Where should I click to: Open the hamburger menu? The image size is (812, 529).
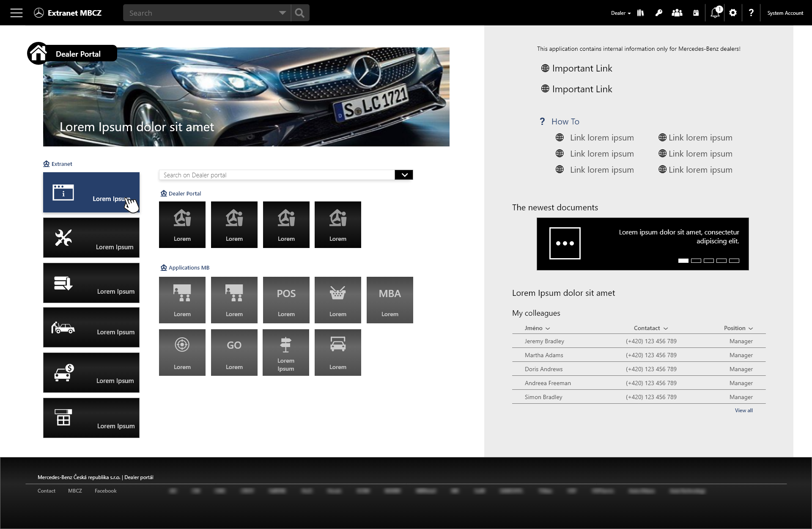[x=16, y=13]
